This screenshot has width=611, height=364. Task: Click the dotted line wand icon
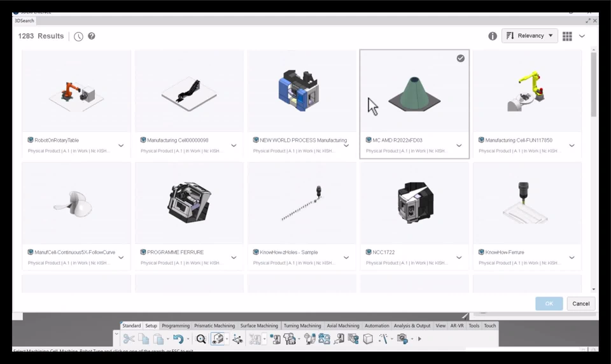pos(383,339)
